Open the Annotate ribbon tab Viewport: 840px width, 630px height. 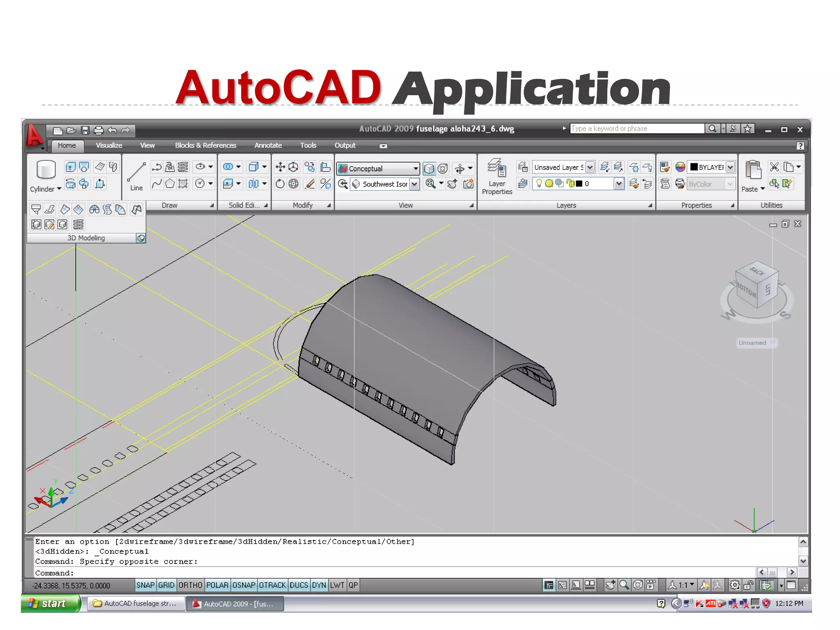(268, 146)
